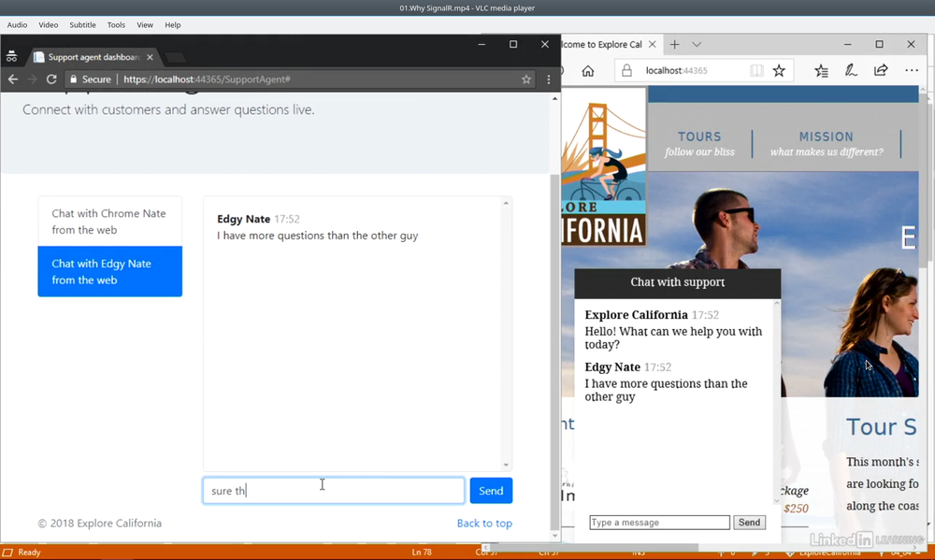Image resolution: width=935 pixels, height=560 pixels.
Task: Click the Back to top link
Action: (484, 523)
